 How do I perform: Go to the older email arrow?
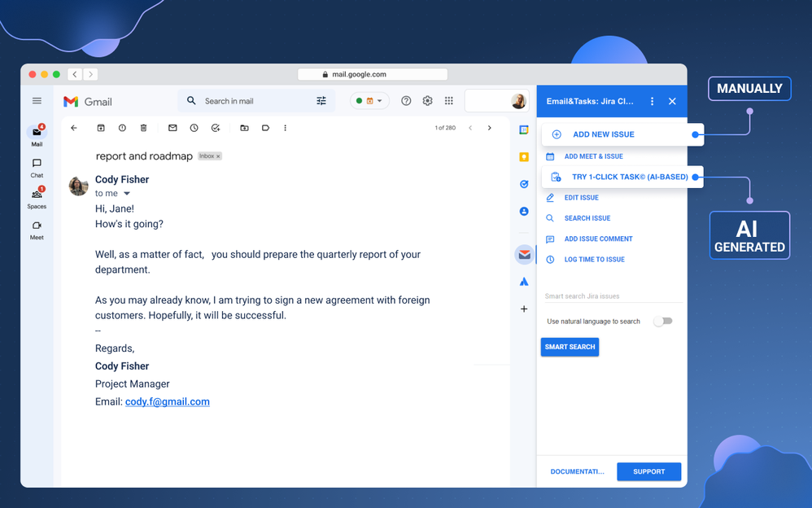coord(489,128)
